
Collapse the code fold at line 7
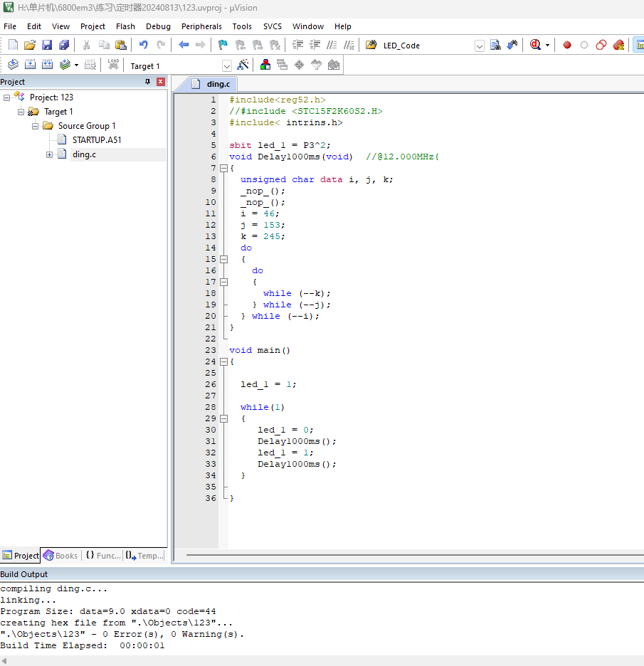(224, 168)
